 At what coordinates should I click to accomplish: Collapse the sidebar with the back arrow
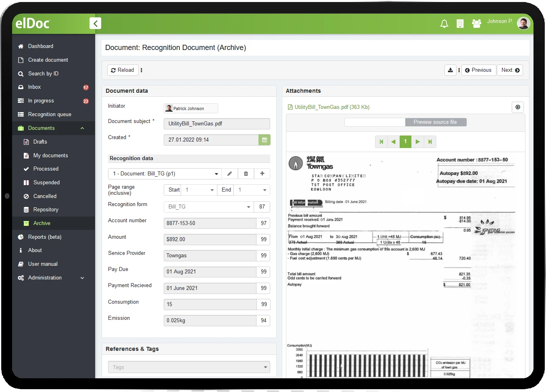pos(95,23)
